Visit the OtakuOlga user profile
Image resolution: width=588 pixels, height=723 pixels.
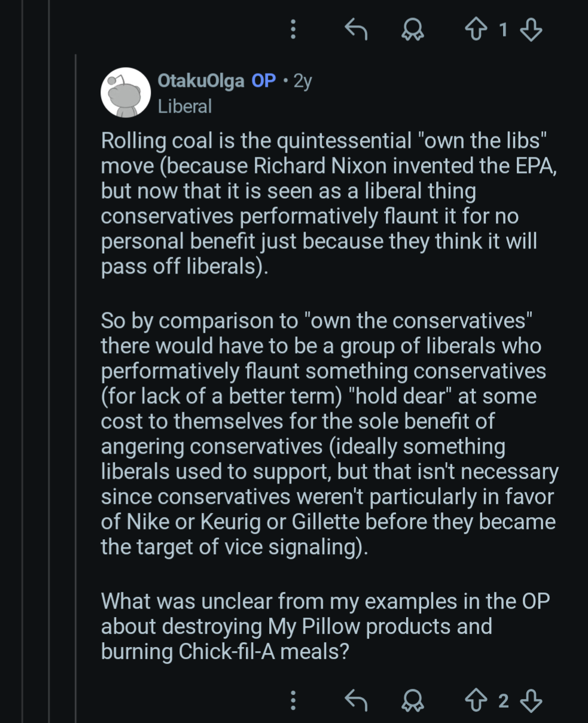point(200,81)
